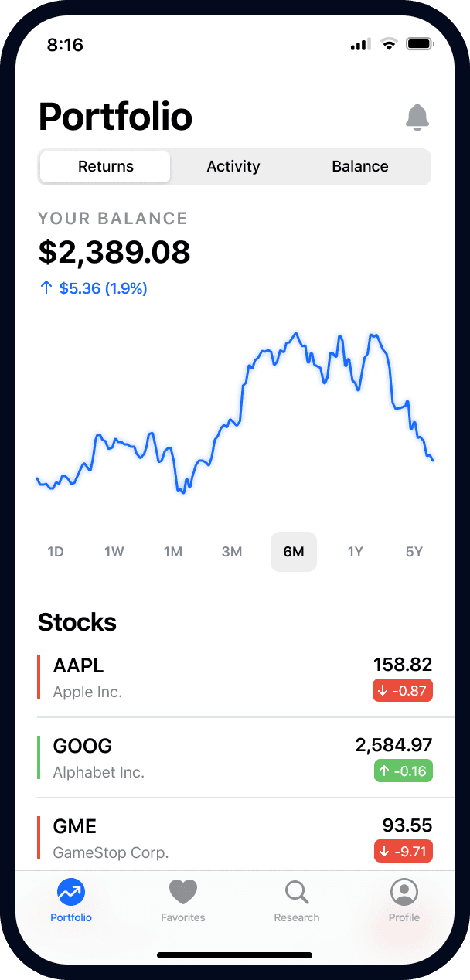
Task: Select the 3M time range
Action: pyautogui.click(x=232, y=551)
